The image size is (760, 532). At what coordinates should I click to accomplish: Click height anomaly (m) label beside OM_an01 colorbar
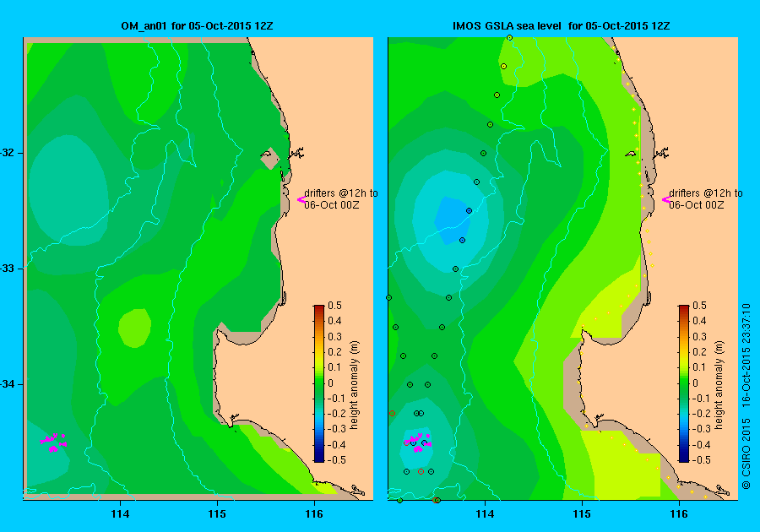pyautogui.click(x=355, y=384)
